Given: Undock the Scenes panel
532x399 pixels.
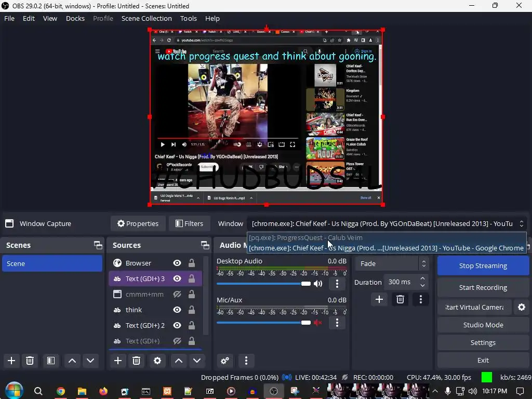Looking at the screenshot, I should tap(98, 245).
